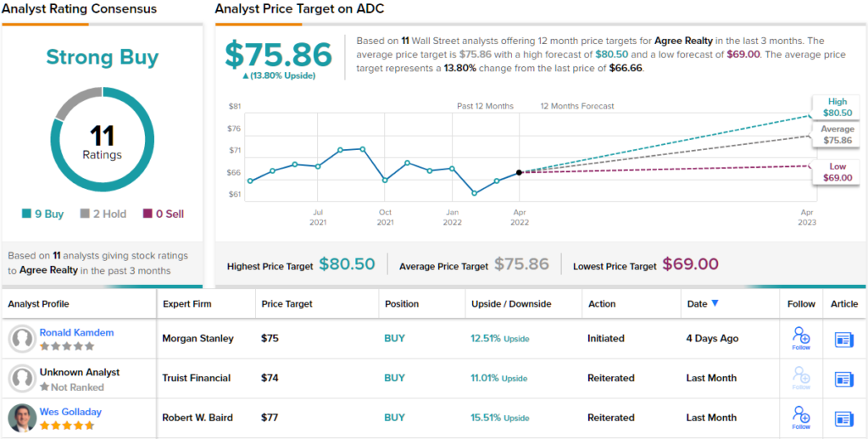Click Ronald Kamdem's profile avatar
Image resolution: width=868 pixels, height=439 pixels.
[x=21, y=339]
